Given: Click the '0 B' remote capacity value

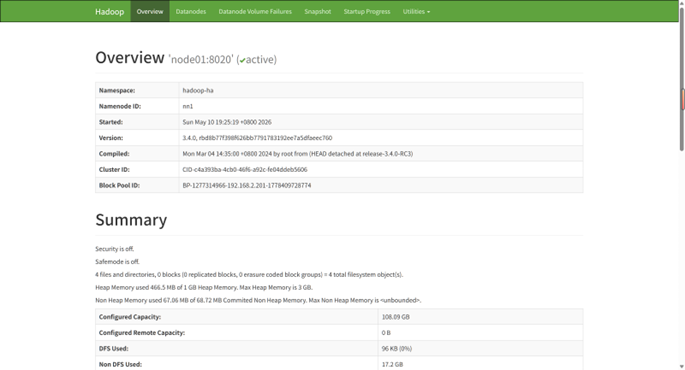Looking at the screenshot, I should tap(386, 332).
